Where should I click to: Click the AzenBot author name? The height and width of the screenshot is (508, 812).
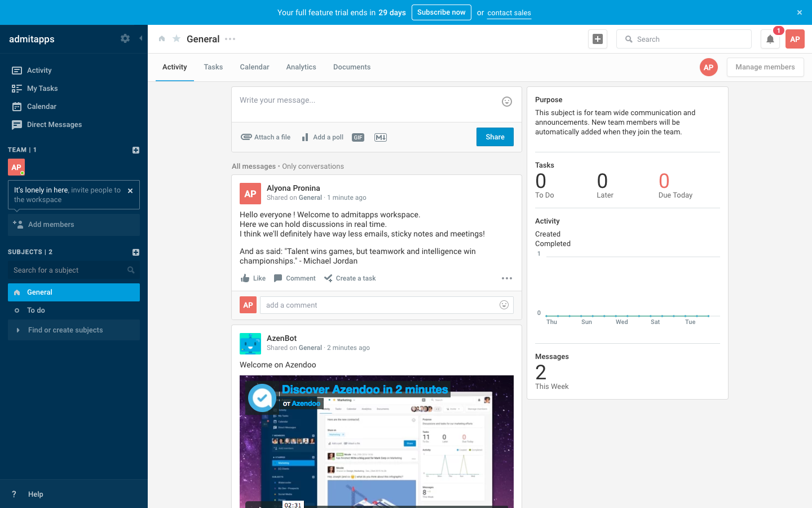pos(282,339)
